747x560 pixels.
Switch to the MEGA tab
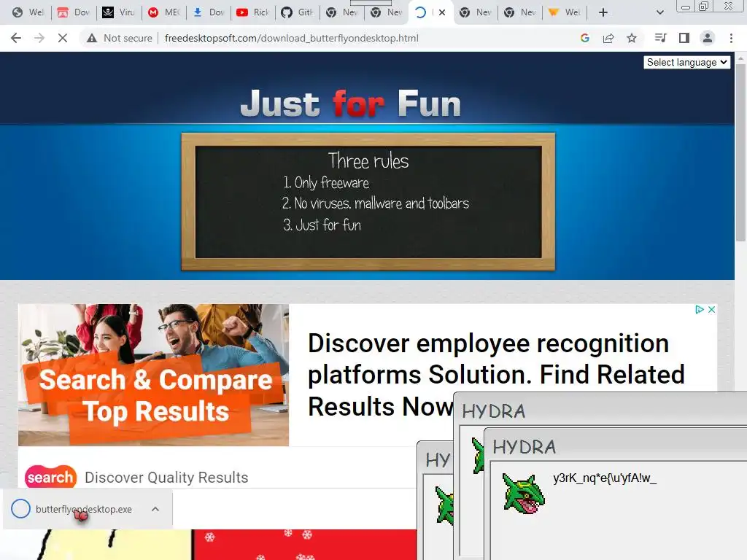163,12
